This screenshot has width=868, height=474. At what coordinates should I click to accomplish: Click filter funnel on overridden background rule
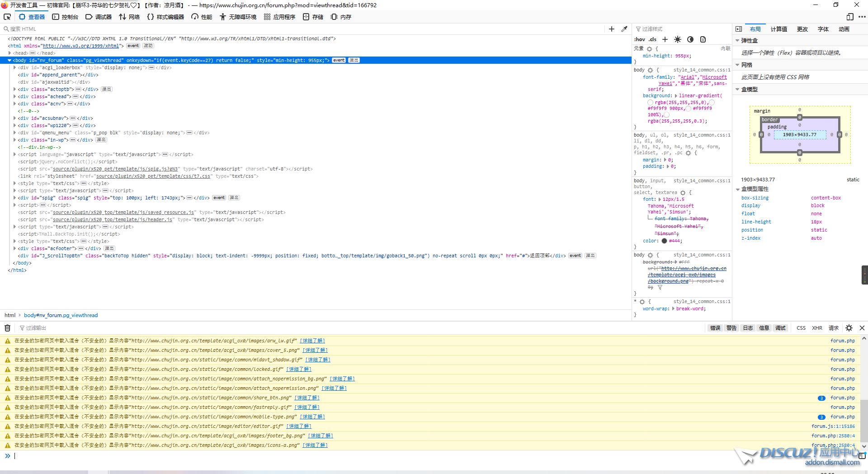coord(660,287)
